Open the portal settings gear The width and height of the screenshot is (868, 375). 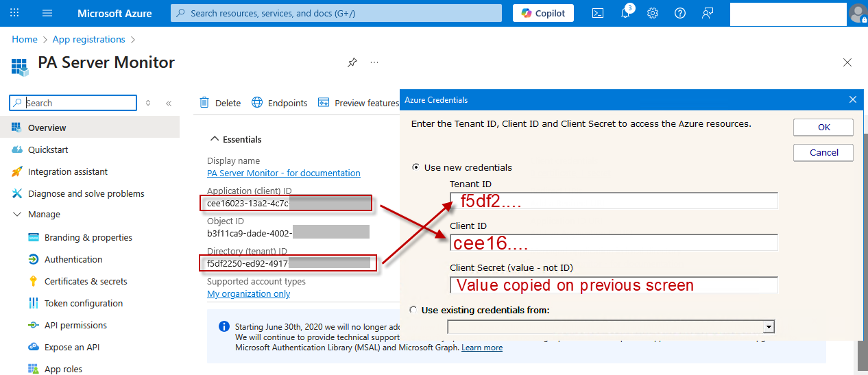(x=653, y=13)
